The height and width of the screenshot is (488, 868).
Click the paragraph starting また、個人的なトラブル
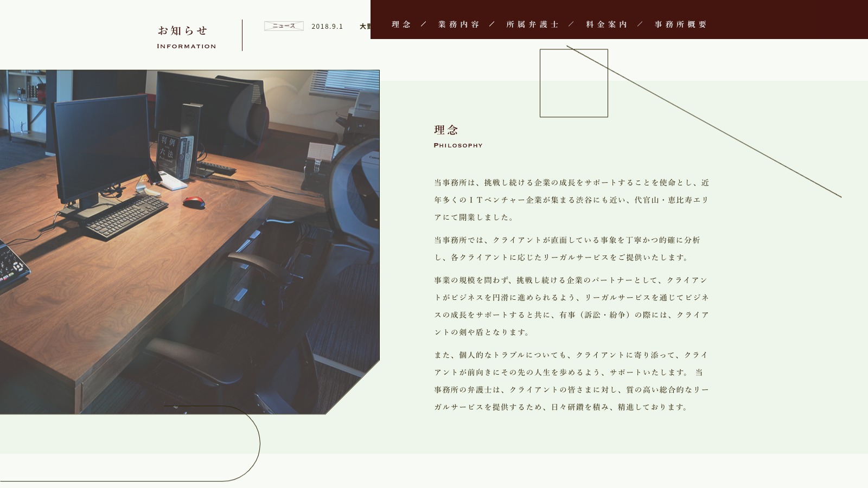pyautogui.click(x=571, y=381)
